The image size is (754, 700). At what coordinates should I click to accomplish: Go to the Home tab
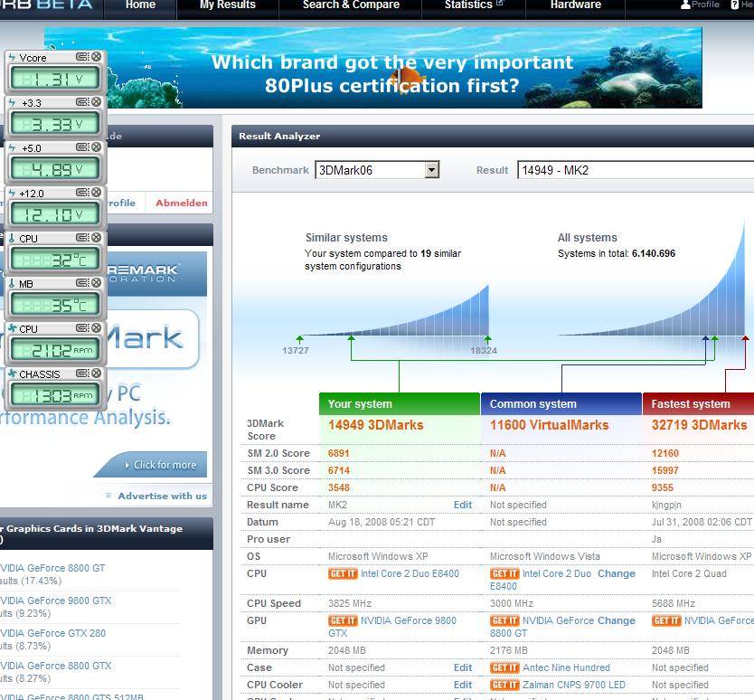(x=140, y=5)
